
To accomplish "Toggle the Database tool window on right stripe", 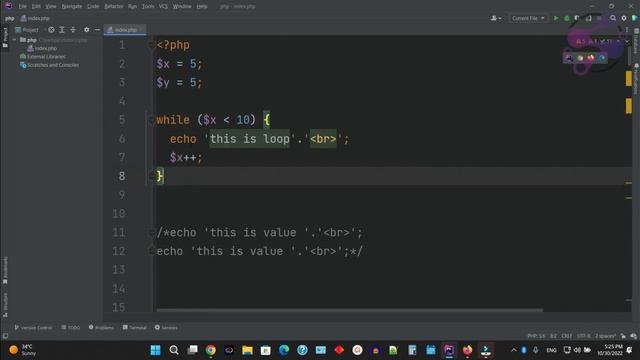I will point(636,40).
